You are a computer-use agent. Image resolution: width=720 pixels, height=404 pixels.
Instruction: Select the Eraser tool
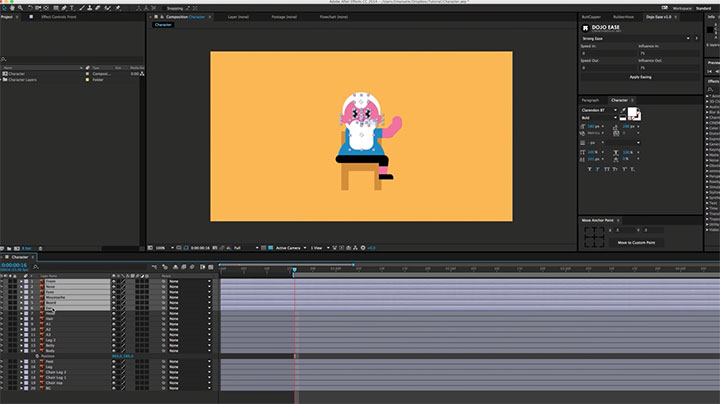98,8
